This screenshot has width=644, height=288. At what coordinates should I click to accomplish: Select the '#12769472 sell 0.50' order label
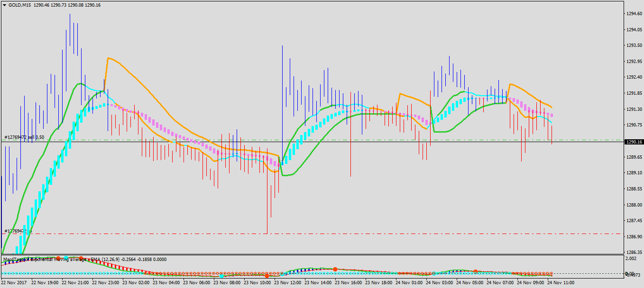point(24,137)
